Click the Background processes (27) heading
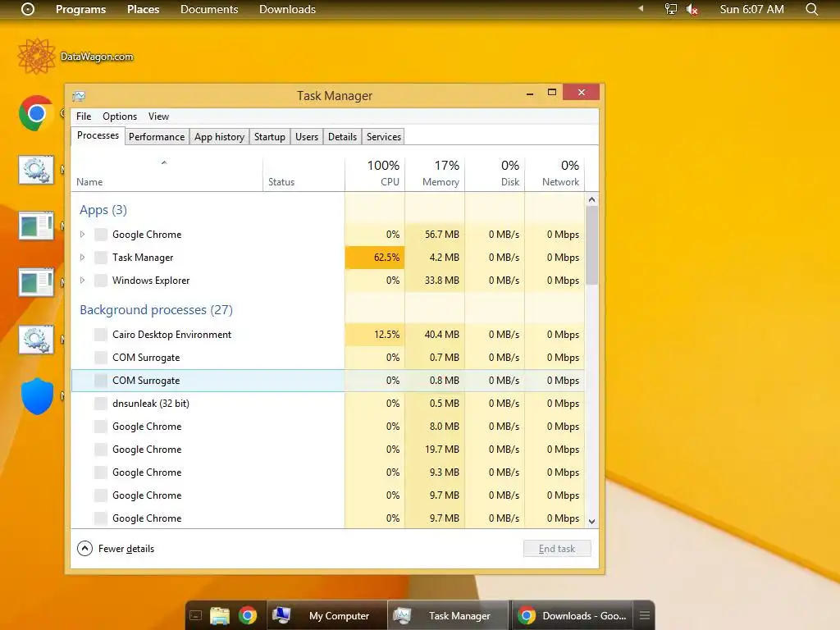This screenshot has height=630, width=840. pos(156,309)
